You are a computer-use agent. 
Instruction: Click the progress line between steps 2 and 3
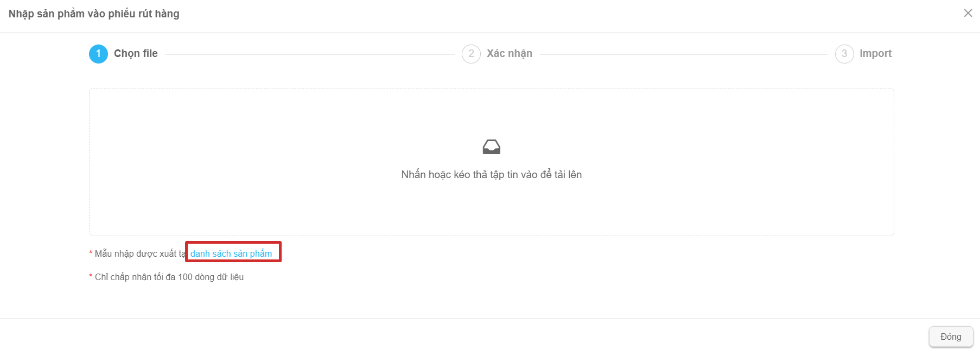point(684,54)
